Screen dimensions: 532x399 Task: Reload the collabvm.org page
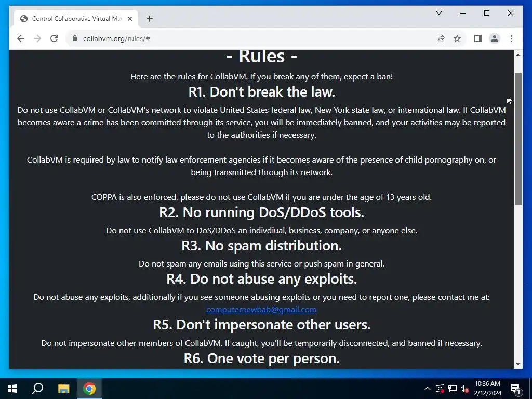(x=54, y=38)
